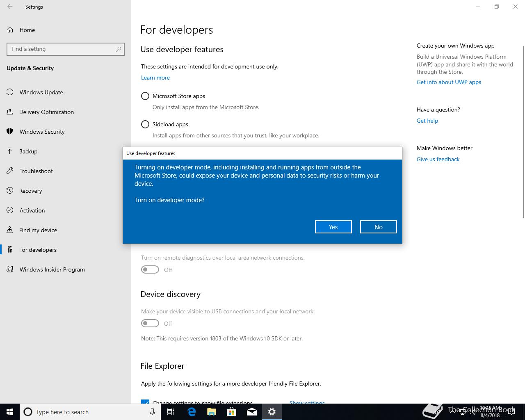Click the For developers page heading
The image size is (525, 420).
(x=177, y=30)
